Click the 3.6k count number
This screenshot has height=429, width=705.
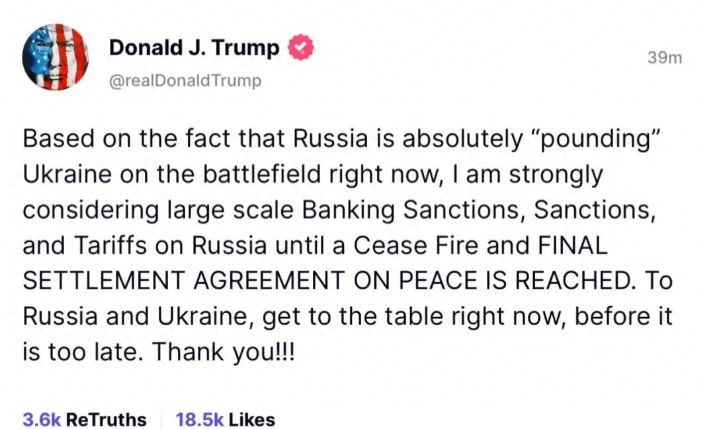click(41, 419)
